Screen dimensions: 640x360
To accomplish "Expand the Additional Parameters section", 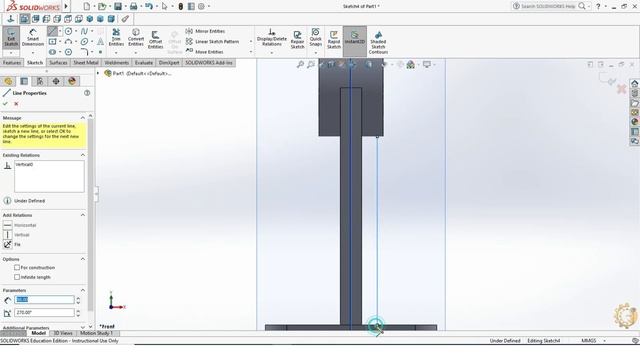I will pyautogui.click(x=83, y=327).
